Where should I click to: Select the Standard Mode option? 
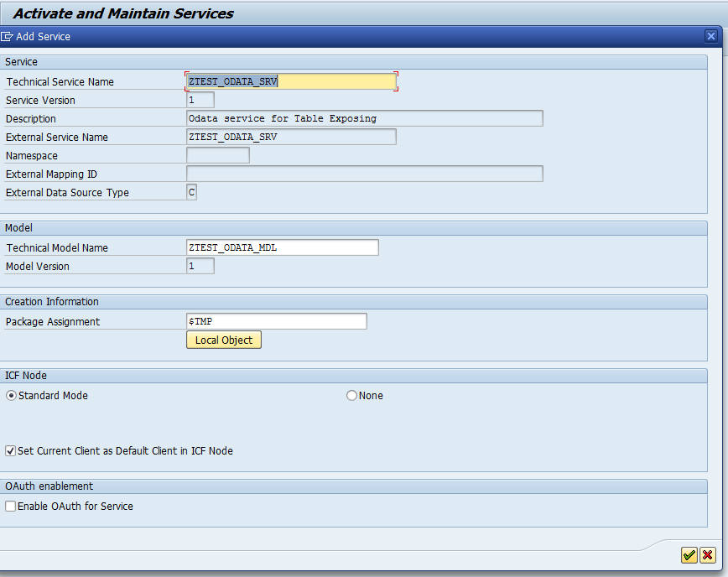point(10,395)
